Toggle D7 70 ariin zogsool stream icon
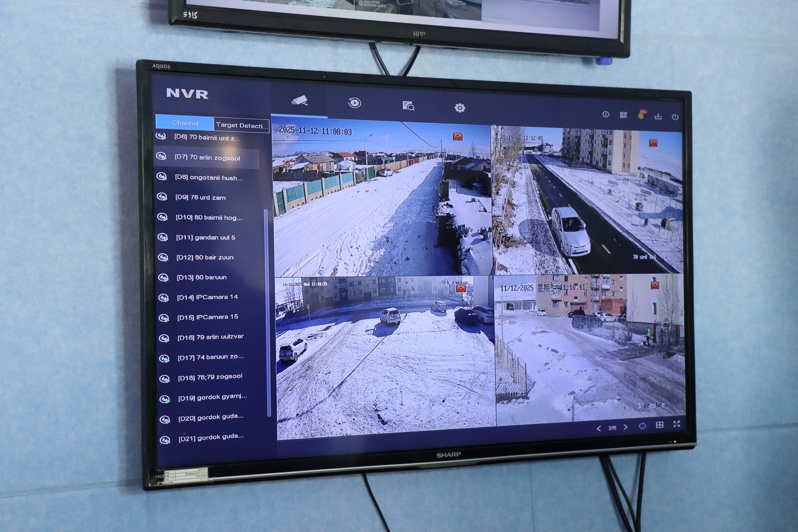The width and height of the screenshot is (798, 532). 161,156
